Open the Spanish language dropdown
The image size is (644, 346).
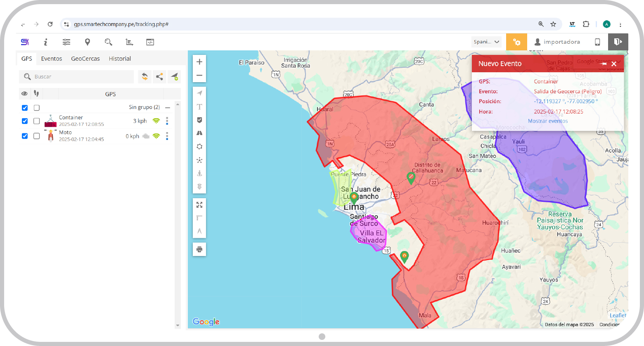(x=487, y=42)
